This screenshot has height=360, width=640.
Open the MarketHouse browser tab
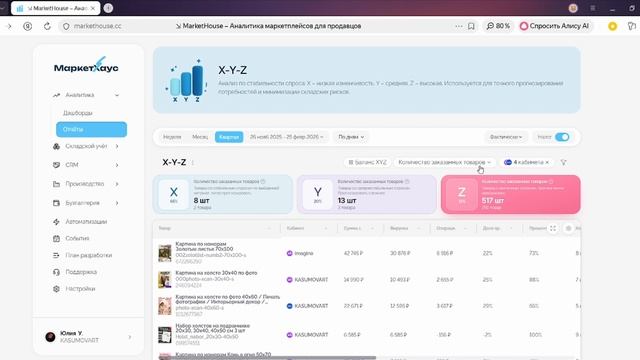[x=56, y=8]
